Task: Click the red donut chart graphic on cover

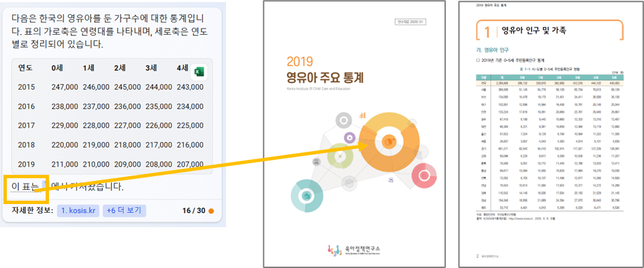Action: point(424,175)
